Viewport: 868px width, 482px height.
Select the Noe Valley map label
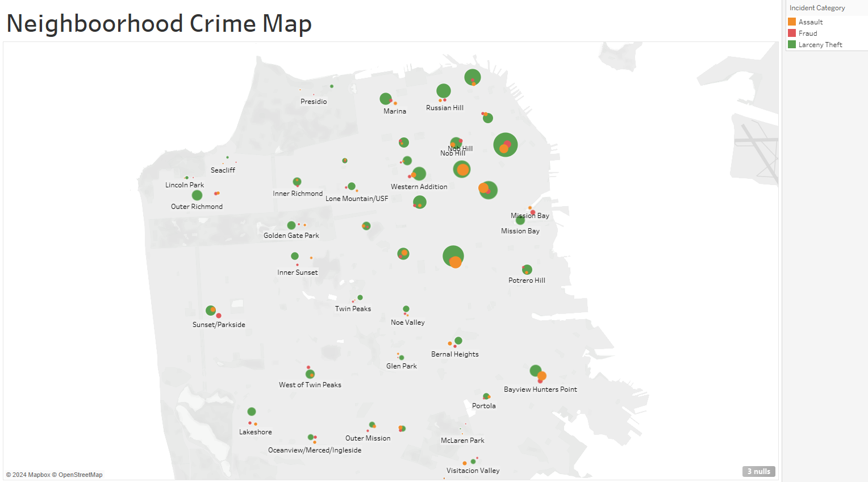[408, 322]
